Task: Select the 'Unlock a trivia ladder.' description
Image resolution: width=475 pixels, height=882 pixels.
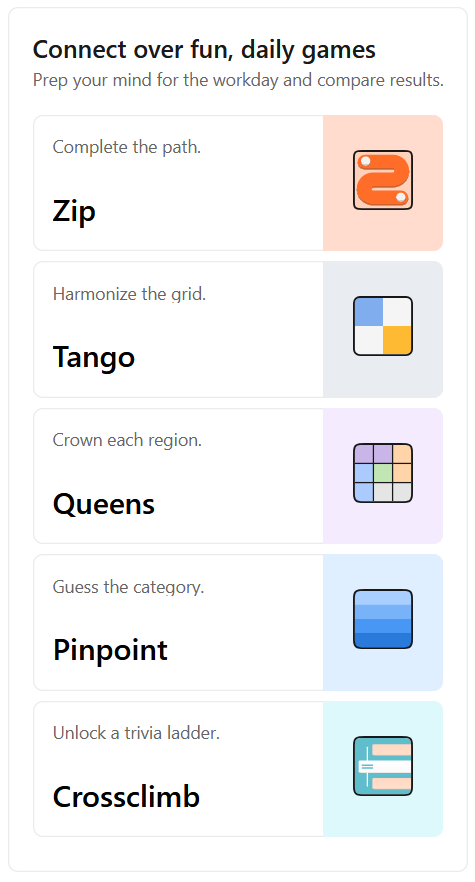Action: click(x=136, y=733)
